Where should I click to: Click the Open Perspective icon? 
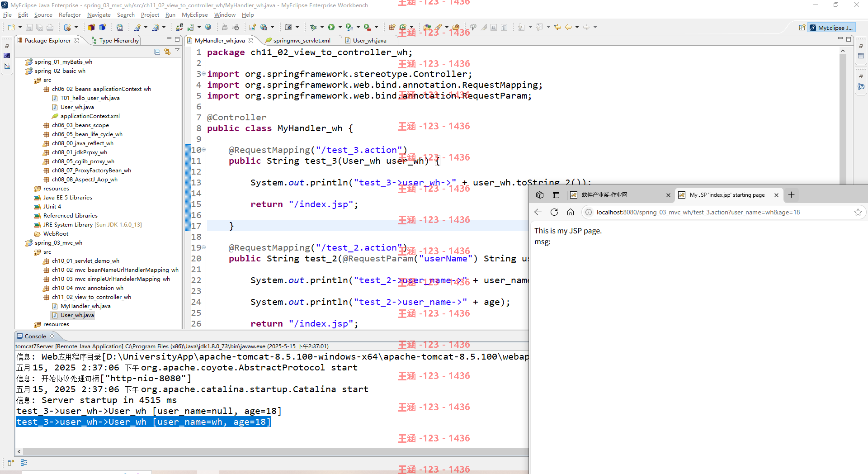click(802, 28)
